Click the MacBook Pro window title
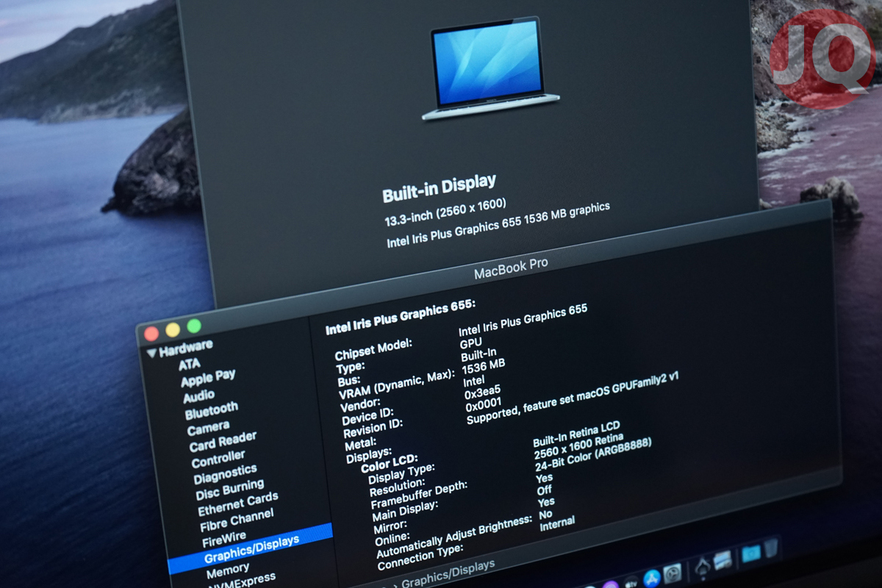 click(x=511, y=268)
